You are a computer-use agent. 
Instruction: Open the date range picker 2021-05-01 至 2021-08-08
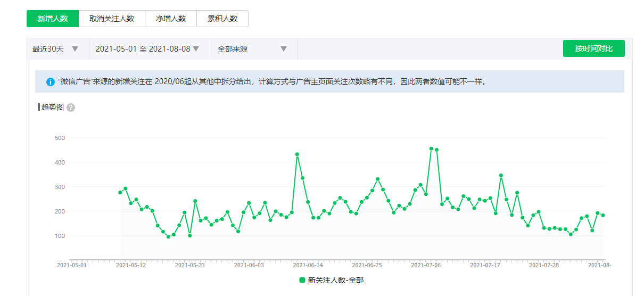(147, 49)
